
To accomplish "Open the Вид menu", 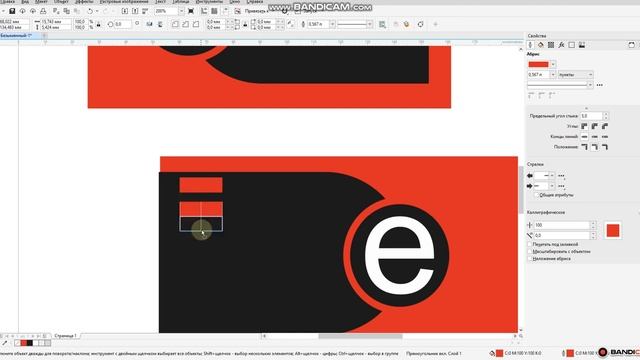I will pos(25,2).
